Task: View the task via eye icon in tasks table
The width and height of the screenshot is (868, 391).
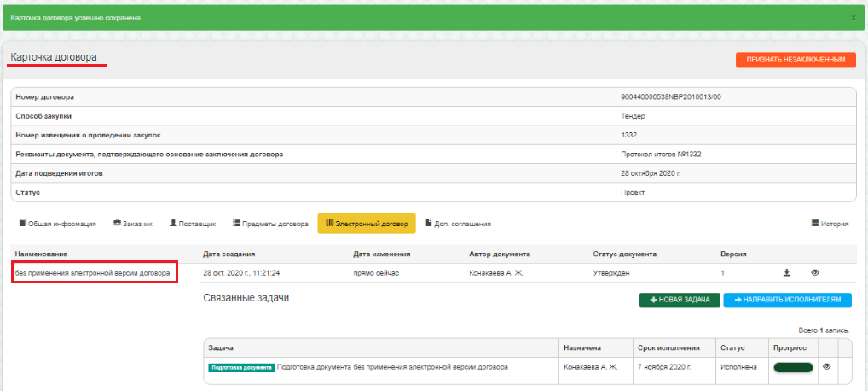Action: point(827,366)
